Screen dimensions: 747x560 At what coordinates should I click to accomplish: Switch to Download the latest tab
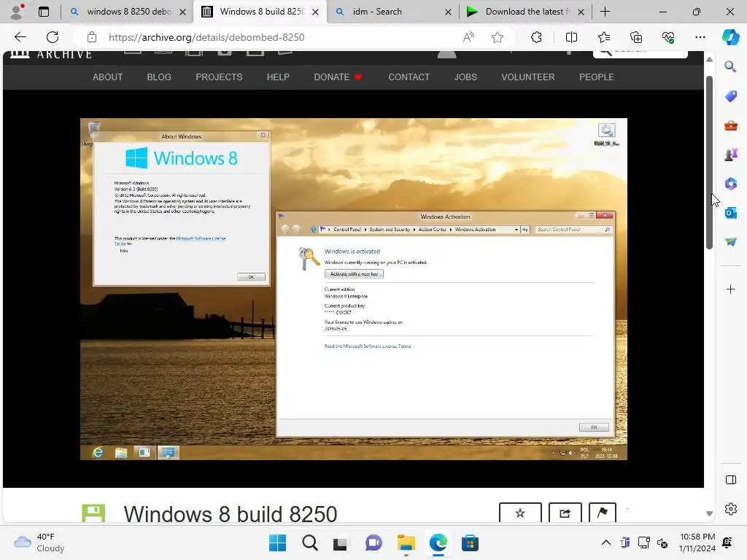click(525, 12)
